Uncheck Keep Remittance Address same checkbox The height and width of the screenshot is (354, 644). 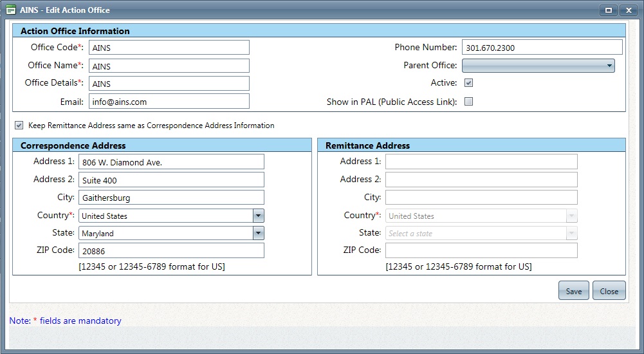19,126
